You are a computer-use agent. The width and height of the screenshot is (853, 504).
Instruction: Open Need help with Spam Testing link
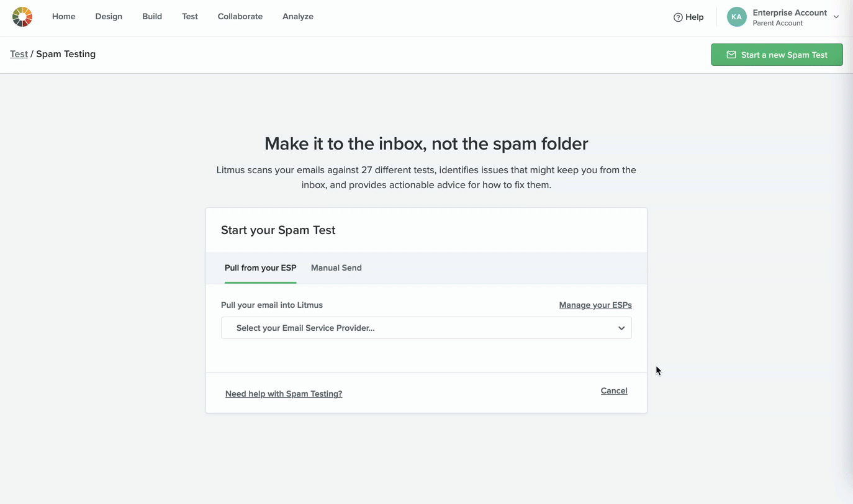pyautogui.click(x=284, y=394)
